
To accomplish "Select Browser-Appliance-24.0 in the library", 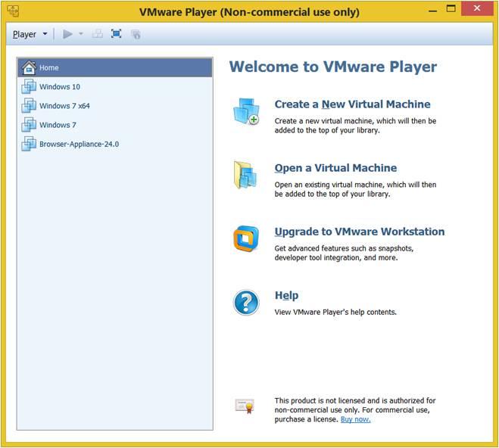I will point(79,144).
